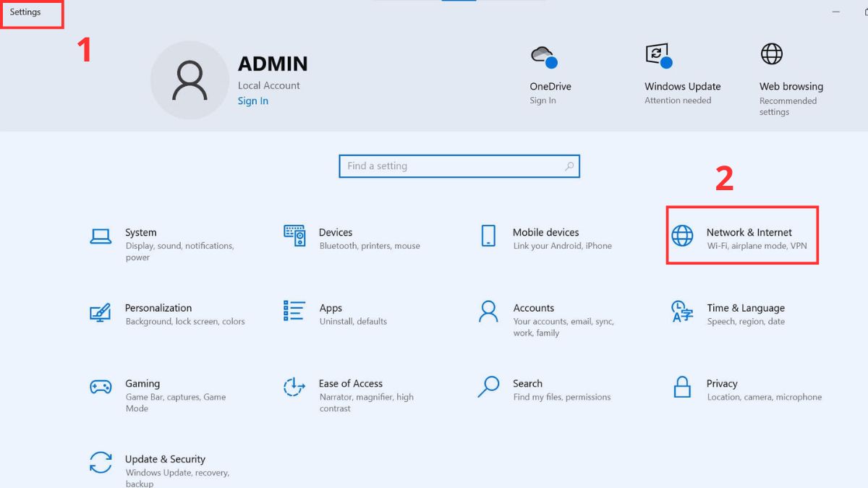
Task: Click the Sign In link under Local Account
Action: tap(253, 100)
